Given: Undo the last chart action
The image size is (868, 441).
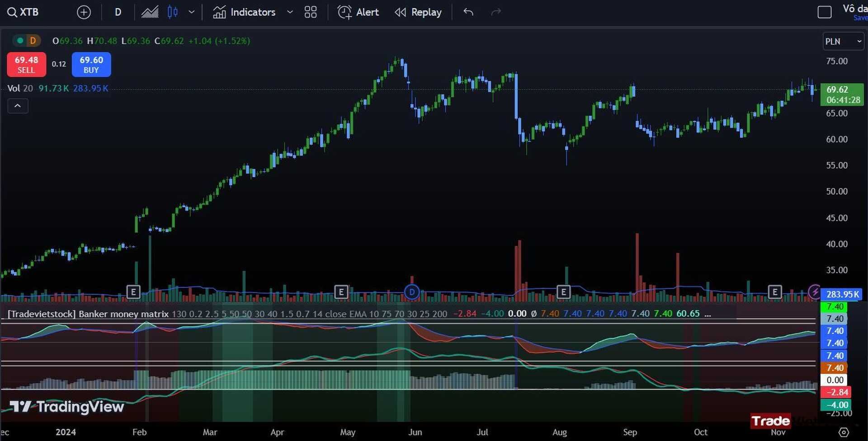Looking at the screenshot, I should [468, 12].
